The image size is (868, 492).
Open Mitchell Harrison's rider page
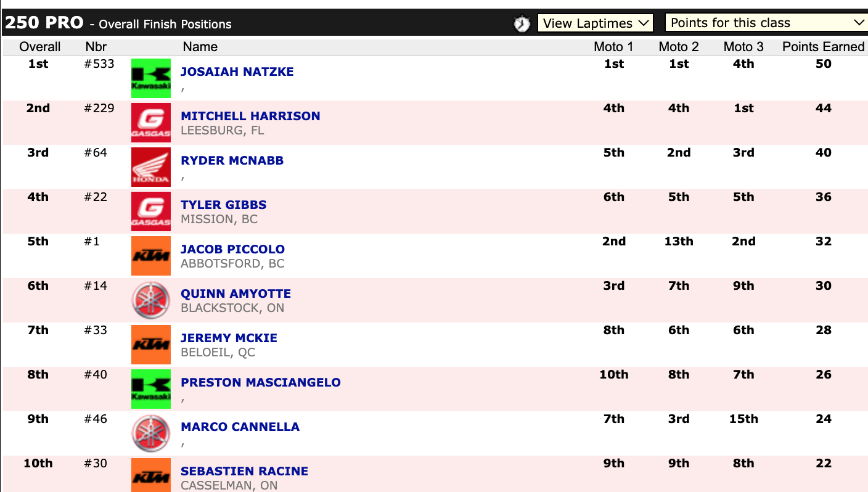point(250,116)
